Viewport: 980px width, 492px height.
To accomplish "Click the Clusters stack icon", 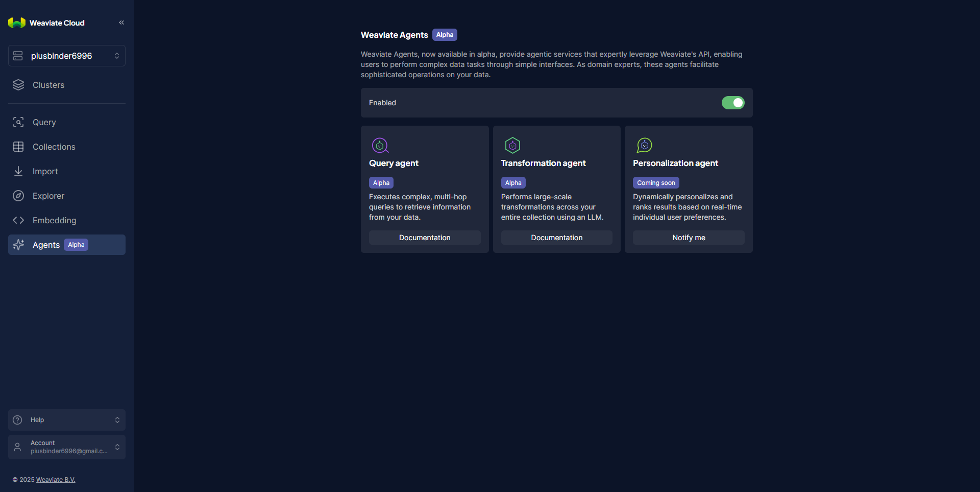I will [x=18, y=85].
